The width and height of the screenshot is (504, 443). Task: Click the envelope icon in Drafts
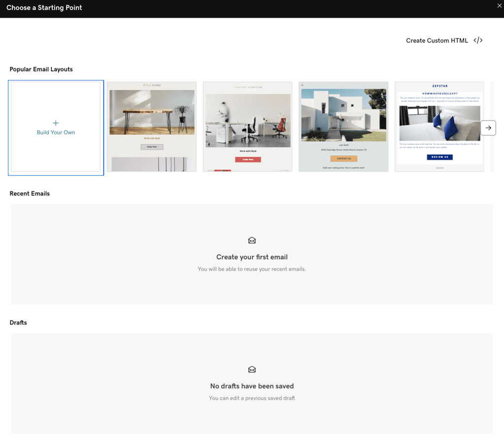tap(252, 369)
